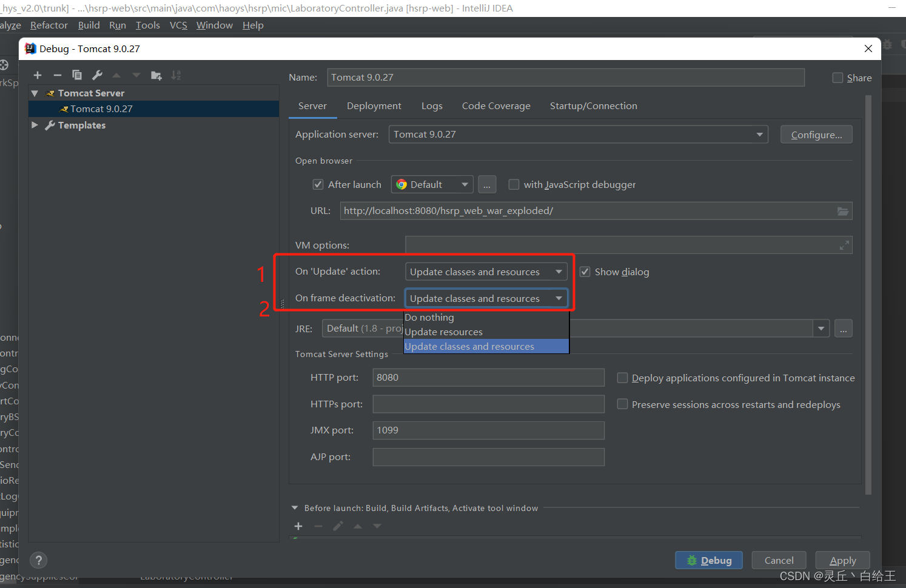This screenshot has width=906, height=588.
Task: Expand Templates tree node
Action: click(35, 125)
